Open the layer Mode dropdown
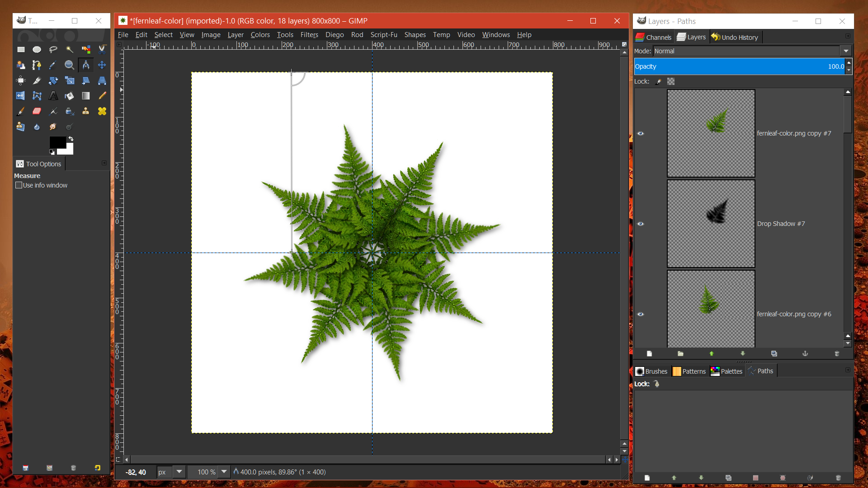 click(x=752, y=51)
